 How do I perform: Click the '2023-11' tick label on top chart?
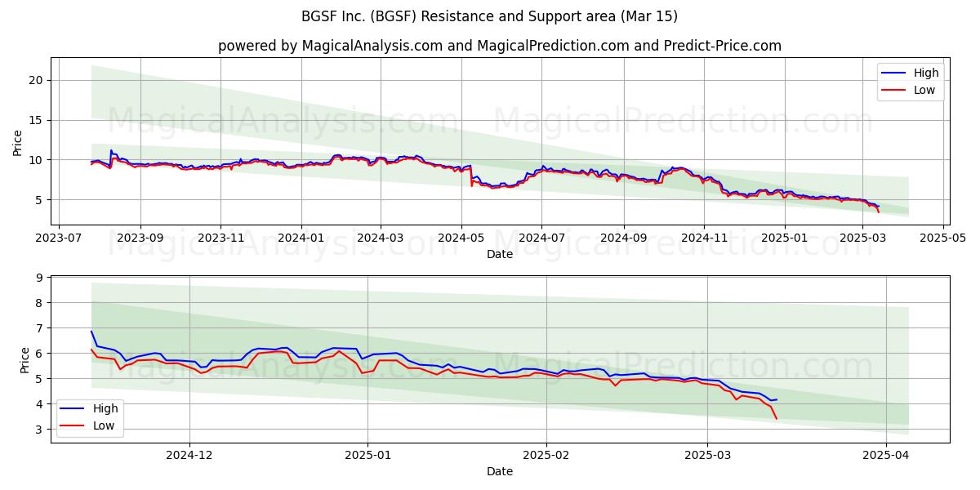(x=220, y=238)
